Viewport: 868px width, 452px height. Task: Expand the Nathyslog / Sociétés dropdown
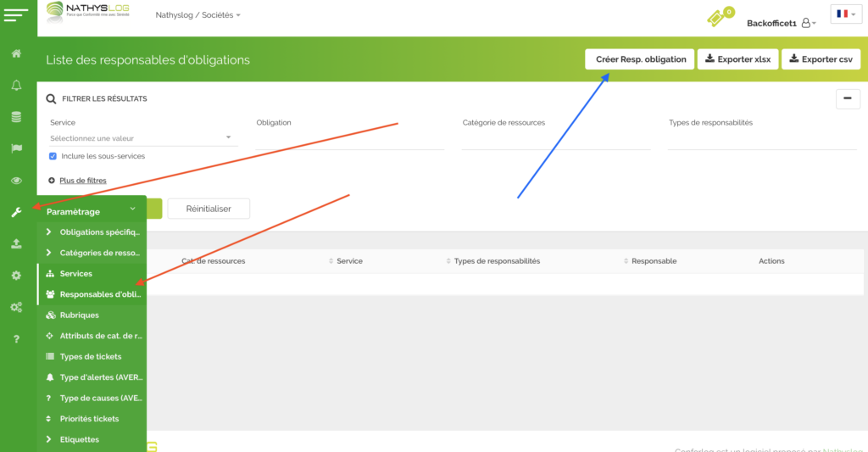(198, 15)
